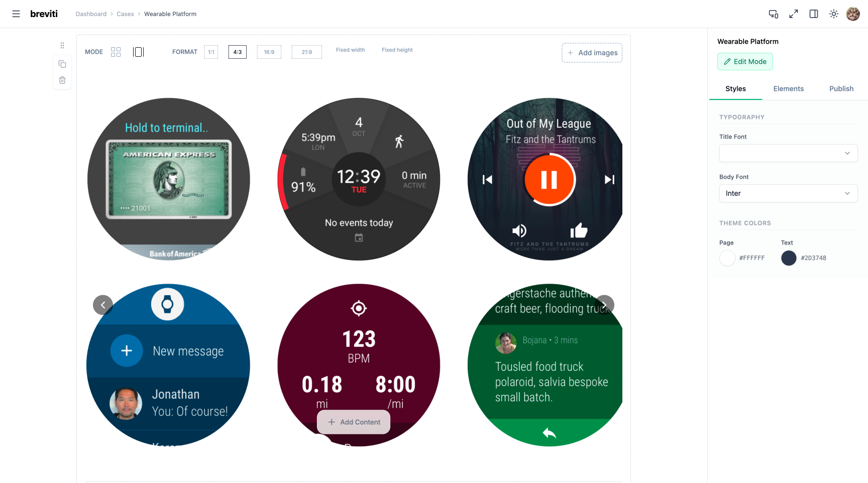This screenshot has width=868, height=483.
Task: Click pause button on music watch
Action: [x=549, y=179]
